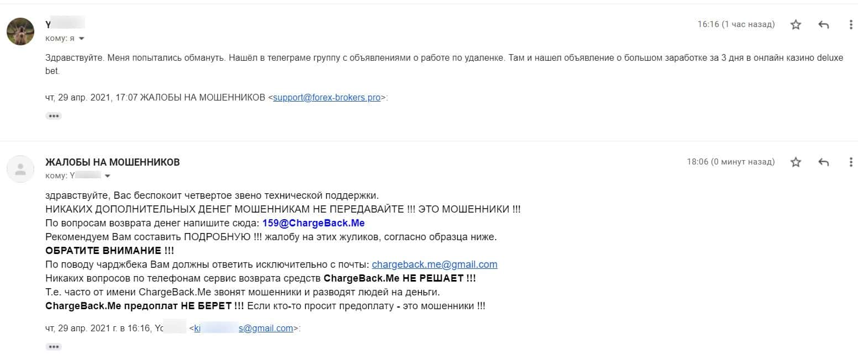
Task: Click the first sender's avatar photo
Action: point(20,31)
